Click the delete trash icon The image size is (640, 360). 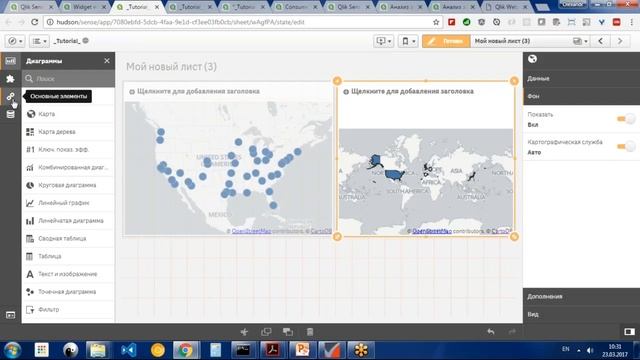pyautogui.click(x=310, y=332)
